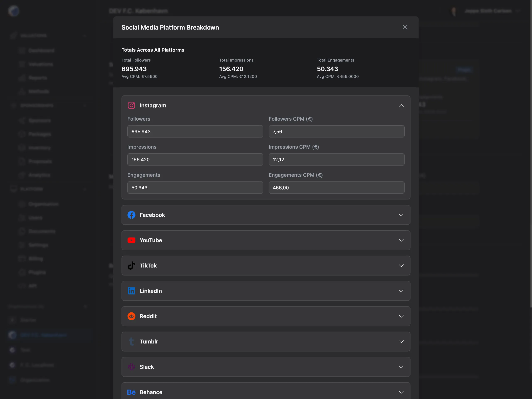Click the LinkedIn section title

[150, 291]
